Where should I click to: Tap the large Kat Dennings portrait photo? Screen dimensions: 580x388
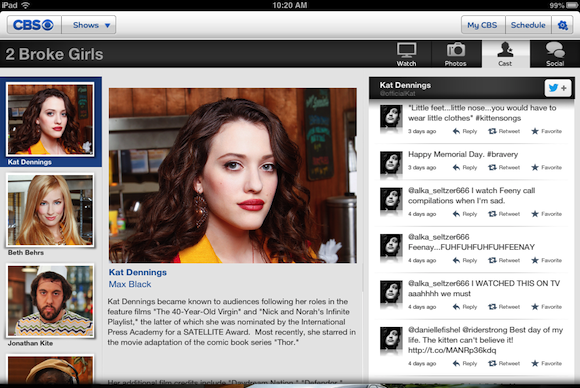pos(233,175)
